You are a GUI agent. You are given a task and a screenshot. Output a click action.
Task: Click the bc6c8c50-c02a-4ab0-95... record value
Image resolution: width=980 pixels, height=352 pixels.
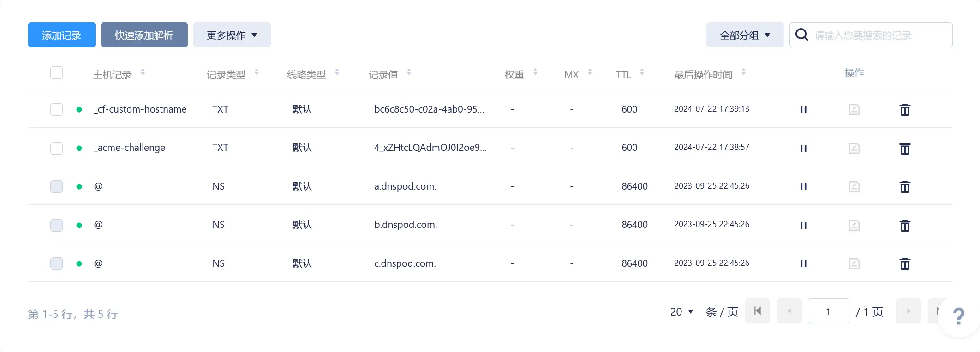(430, 109)
